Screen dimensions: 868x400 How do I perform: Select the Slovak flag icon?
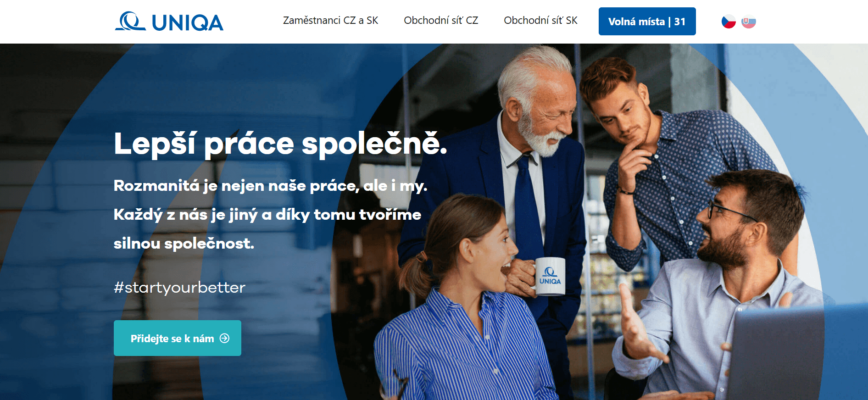tap(749, 22)
